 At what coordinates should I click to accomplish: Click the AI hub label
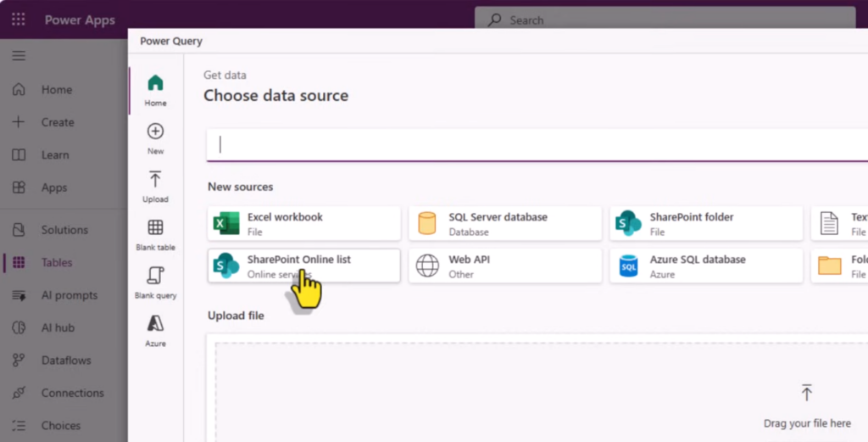click(58, 328)
